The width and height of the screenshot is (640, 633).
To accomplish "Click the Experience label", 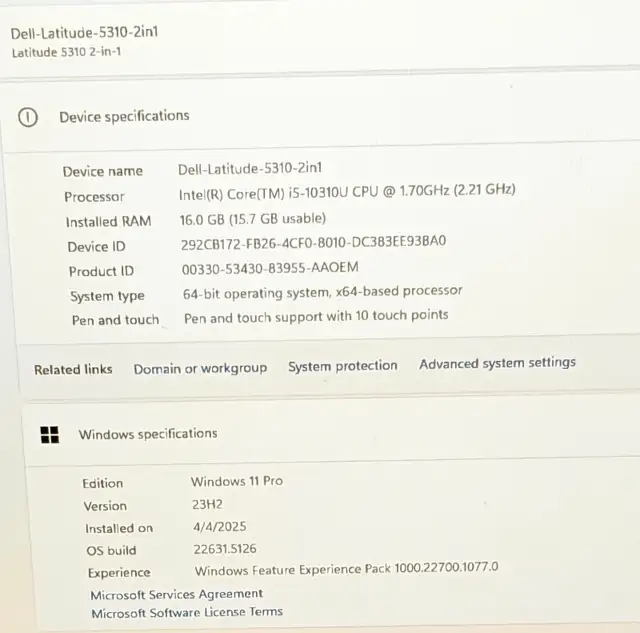I will 119,573.
